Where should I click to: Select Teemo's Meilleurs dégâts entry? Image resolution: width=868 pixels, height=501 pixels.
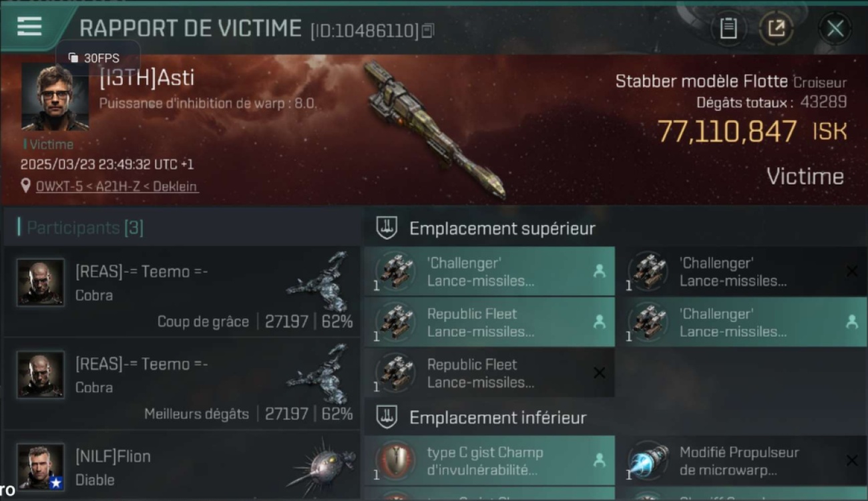(182, 383)
